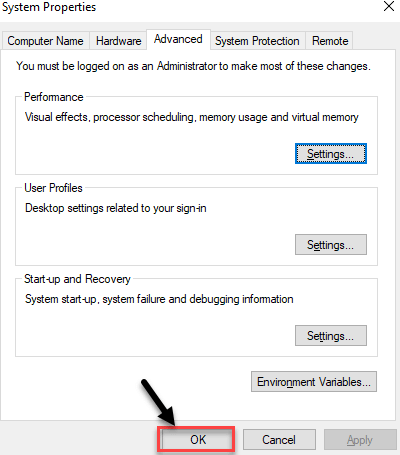Switch to the Computer Name tab
400x455 pixels.
pos(45,41)
